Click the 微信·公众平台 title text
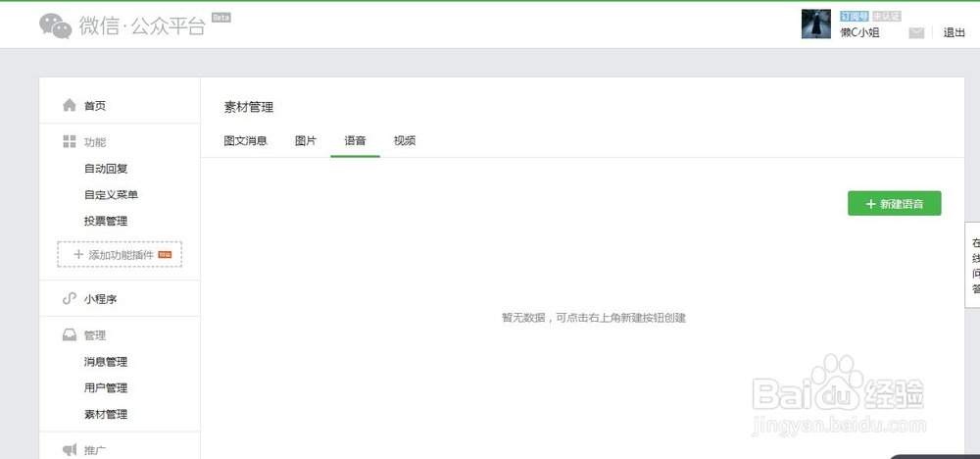This screenshot has width=980, height=459. point(142,25)
